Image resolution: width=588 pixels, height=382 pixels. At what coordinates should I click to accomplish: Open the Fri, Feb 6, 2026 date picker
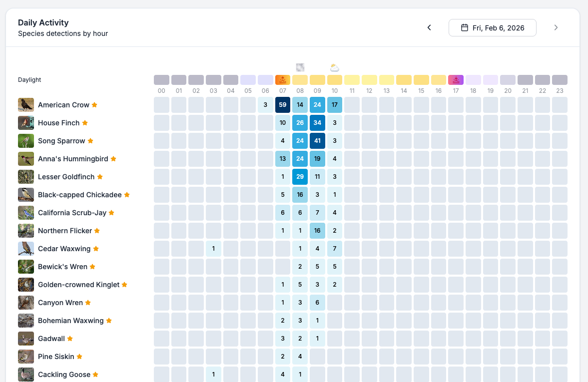492,28
